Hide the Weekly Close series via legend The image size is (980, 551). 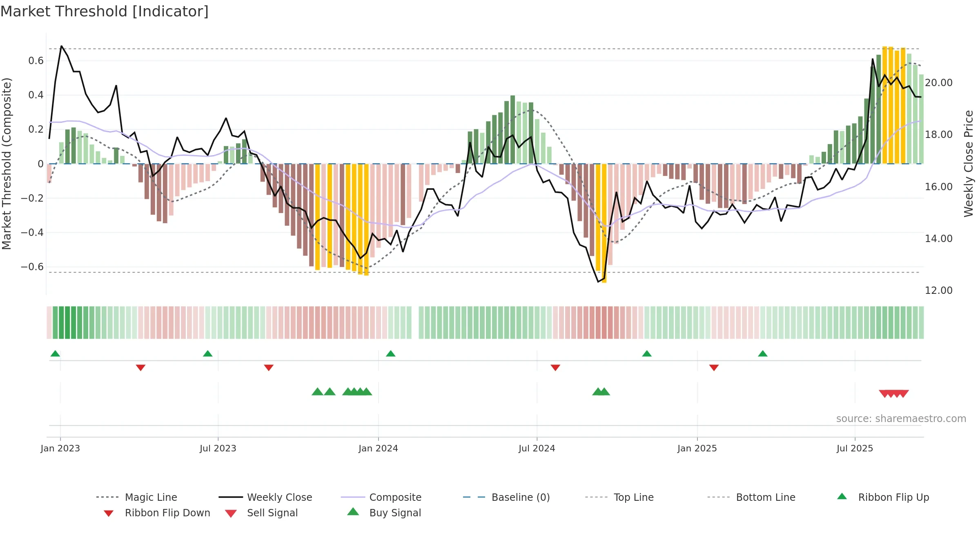pos(265,497)
